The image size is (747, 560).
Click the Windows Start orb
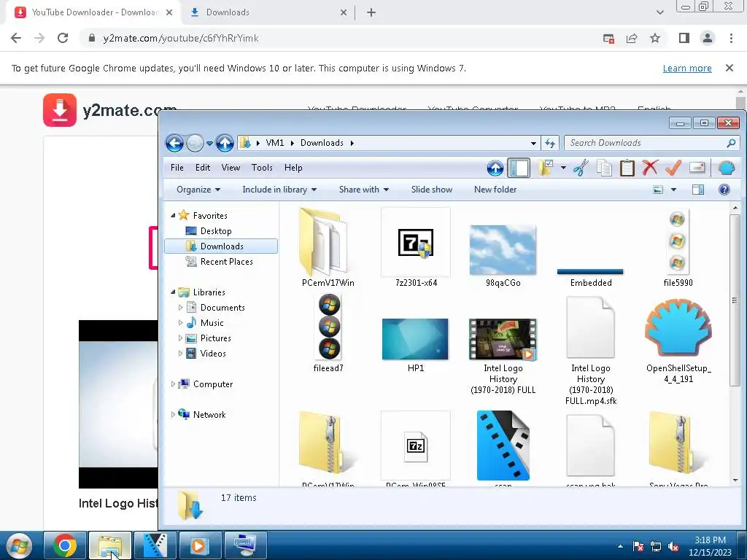19,545
